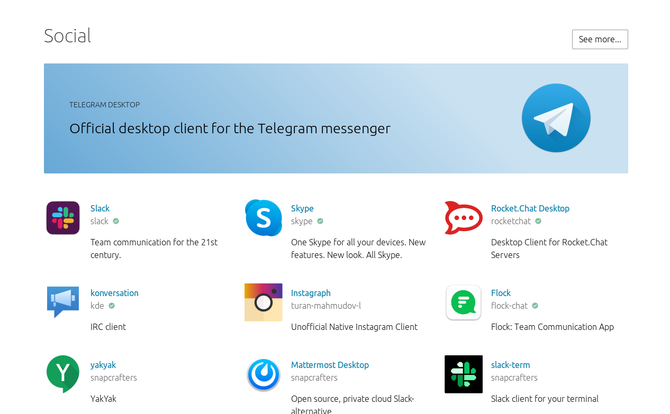The width and height of the screenshot is (670, 414).
Task: Click verified badge next to slack publisher
Action: [116, 221]
